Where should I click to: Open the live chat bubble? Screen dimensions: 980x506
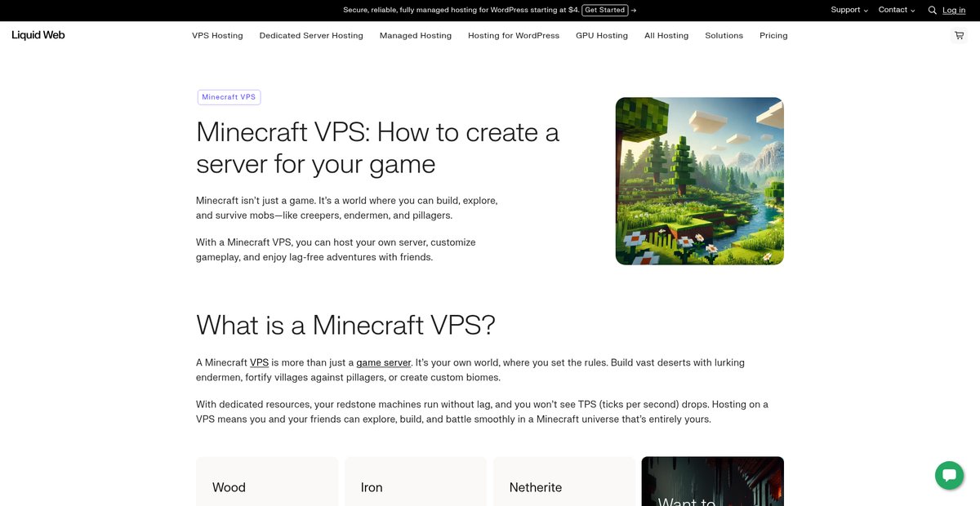point(949,475)
